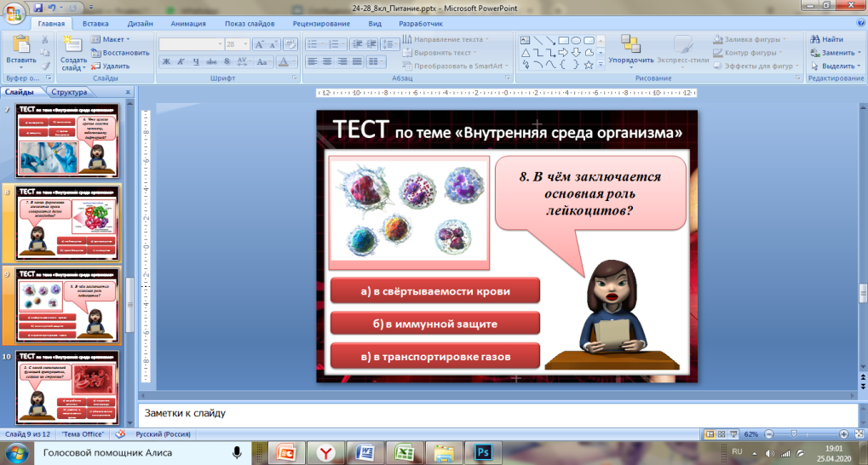Open Photoshop from the taskbar
This screenshot has width=868, height=465.
(483, 451)
